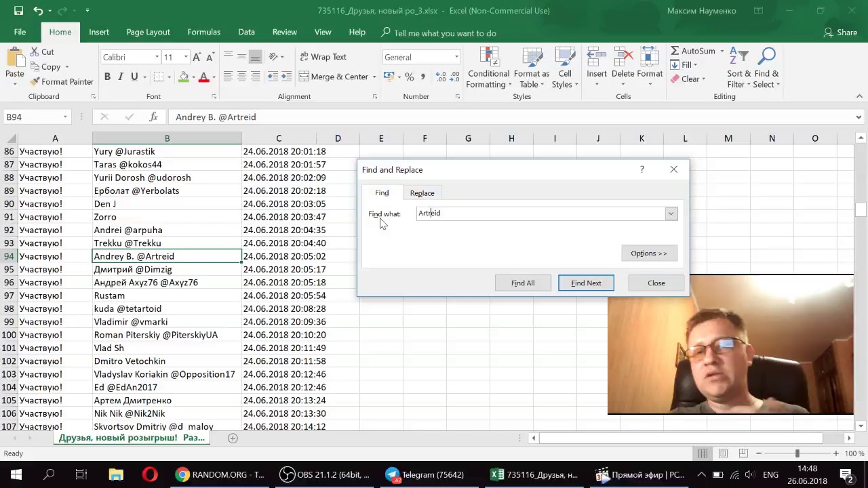Open the Calibri font name dropdown

157,57
